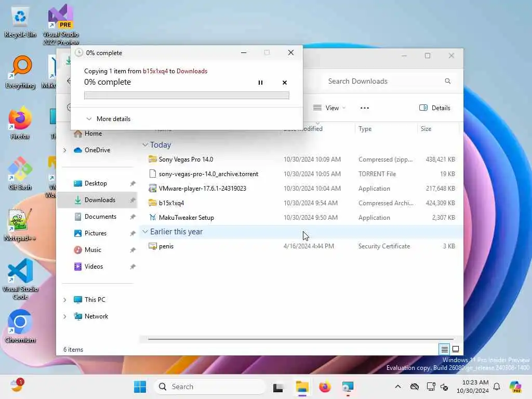Expand the This PC tree node
Viewport: 532px width, 399px height.
65,300
